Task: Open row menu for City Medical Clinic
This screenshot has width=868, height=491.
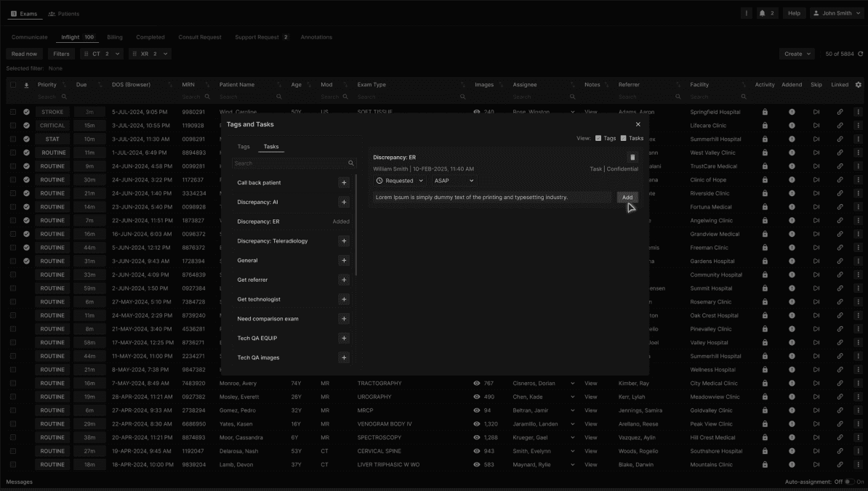Action: pos(858,384)
